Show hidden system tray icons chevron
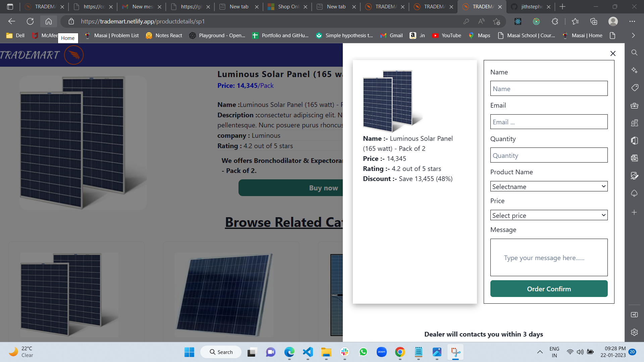The height and width of the screenshot is (362, 644). coord(540,352)
